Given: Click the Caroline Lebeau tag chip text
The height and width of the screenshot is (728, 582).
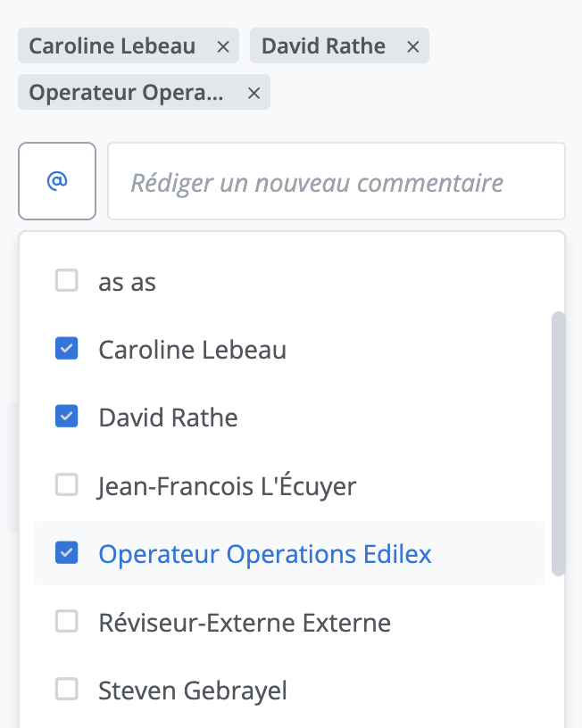Looking at the screenshot, I should (x=112, y=46).
